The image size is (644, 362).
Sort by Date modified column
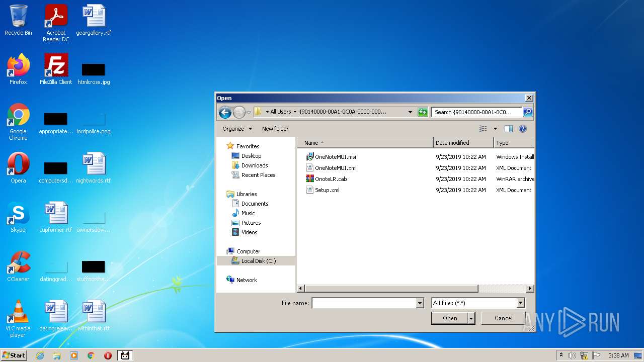pyautogui.click(x=463, y=143)
